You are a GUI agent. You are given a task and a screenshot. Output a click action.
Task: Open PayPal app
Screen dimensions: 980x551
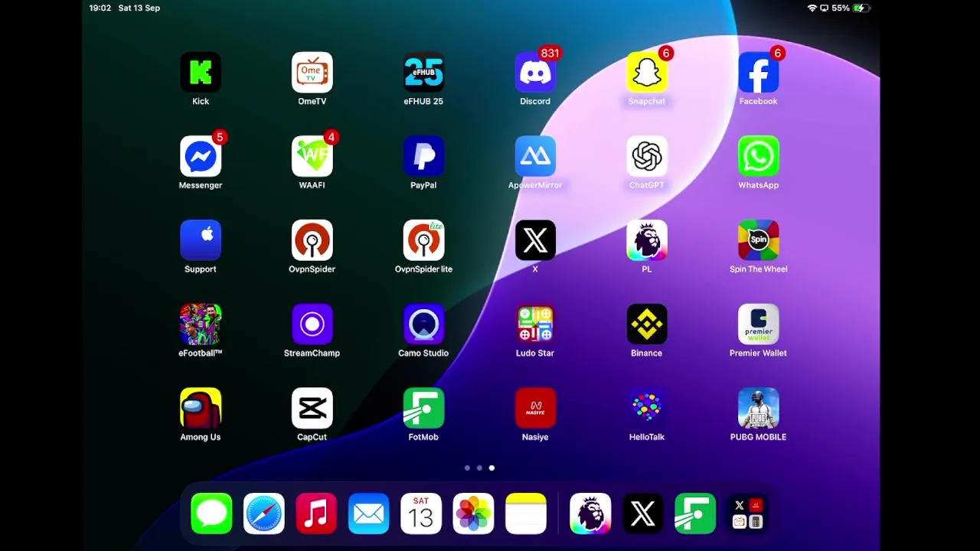pyautogui.click(x=423, y=157)
